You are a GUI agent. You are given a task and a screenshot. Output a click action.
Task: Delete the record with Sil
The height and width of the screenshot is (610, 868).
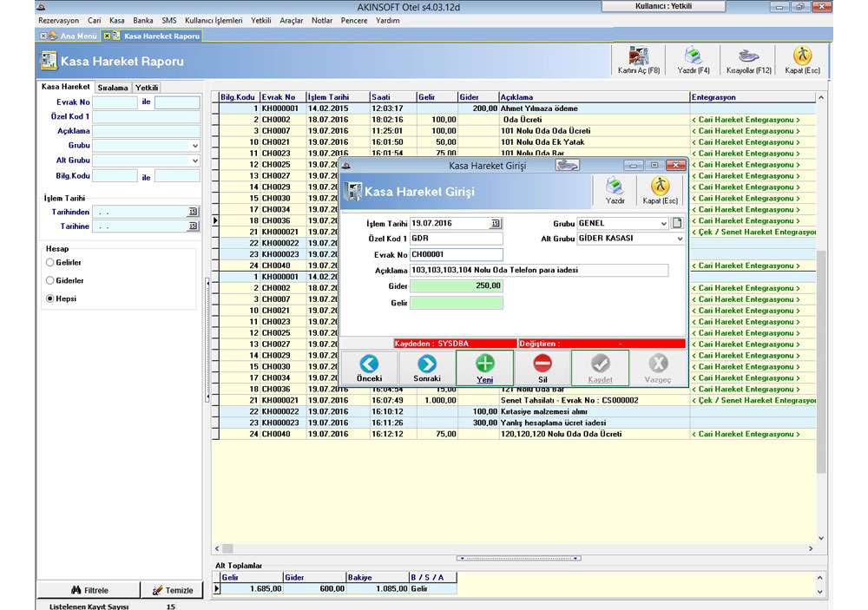542,368
